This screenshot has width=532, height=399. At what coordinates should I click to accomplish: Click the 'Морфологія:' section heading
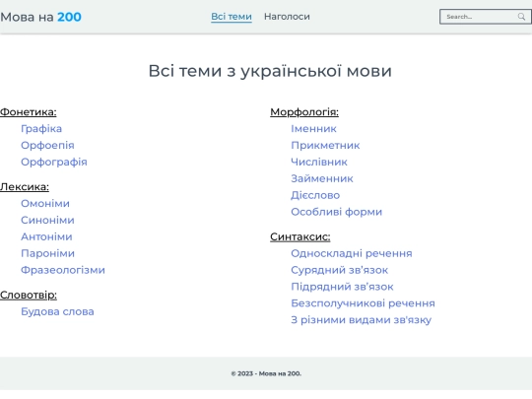tap(304, 112)
